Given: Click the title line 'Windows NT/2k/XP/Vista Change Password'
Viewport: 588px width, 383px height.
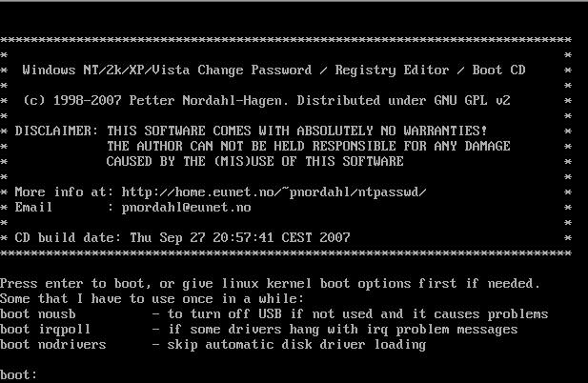Looking at the screenshot, I should tap(167, 71).
